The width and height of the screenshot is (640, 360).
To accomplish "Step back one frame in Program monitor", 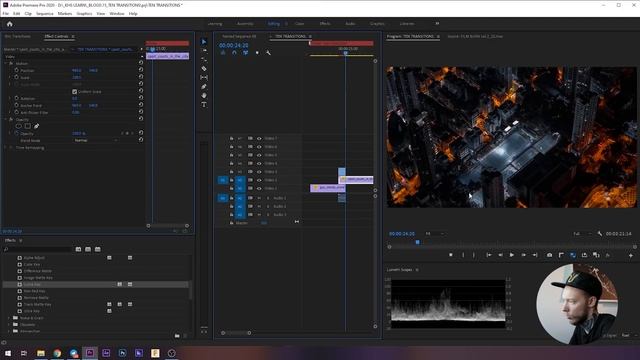I will click(x=500, y=255).
